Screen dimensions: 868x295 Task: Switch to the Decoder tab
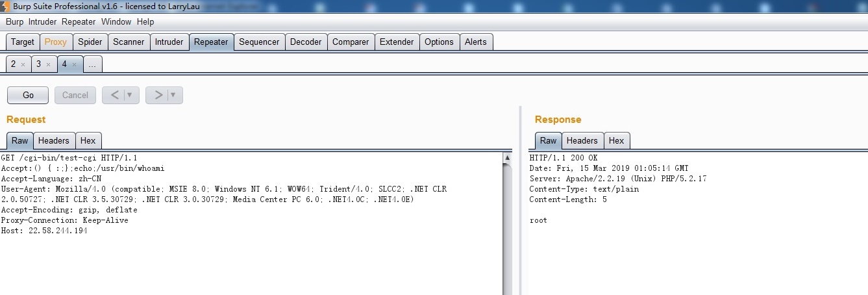click(x=306, y=42)
